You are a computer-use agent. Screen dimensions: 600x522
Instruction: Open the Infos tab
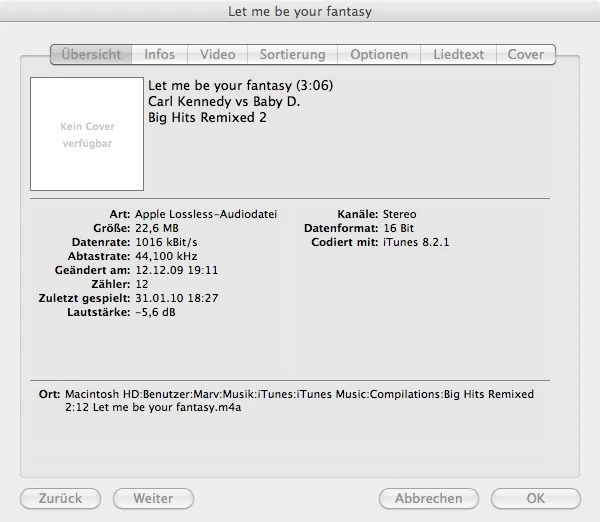[x=160, y=54]
